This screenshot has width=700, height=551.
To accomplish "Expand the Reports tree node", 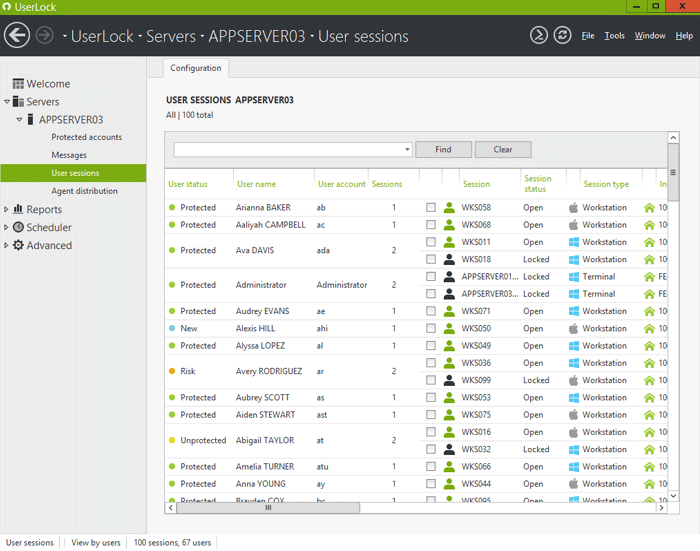I will click(6, 209).
